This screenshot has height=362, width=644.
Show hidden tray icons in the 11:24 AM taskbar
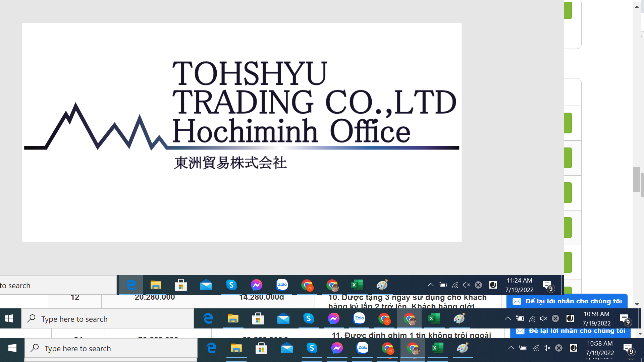pos(430,285)
